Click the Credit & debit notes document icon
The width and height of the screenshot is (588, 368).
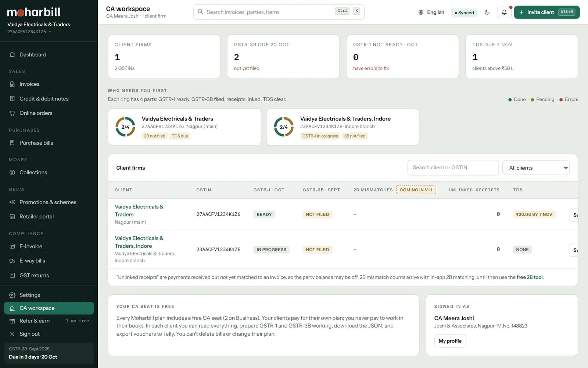(x=12, y=99)
